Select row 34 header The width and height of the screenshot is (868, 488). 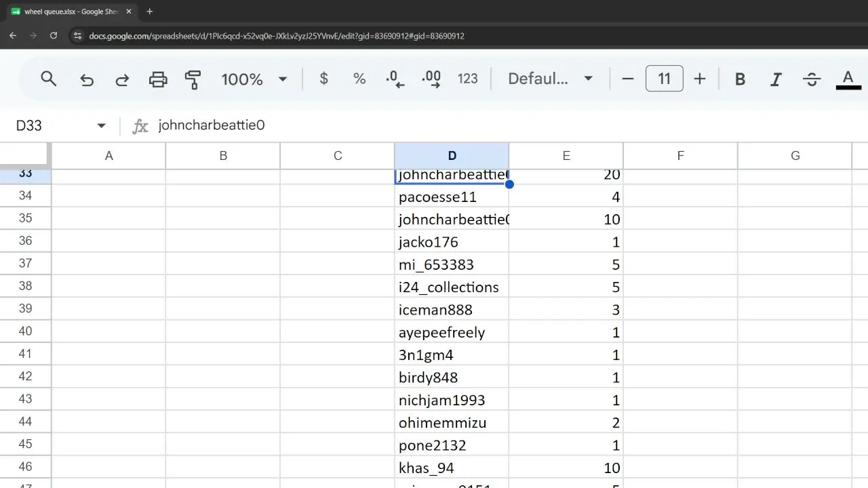pos(25,196)
